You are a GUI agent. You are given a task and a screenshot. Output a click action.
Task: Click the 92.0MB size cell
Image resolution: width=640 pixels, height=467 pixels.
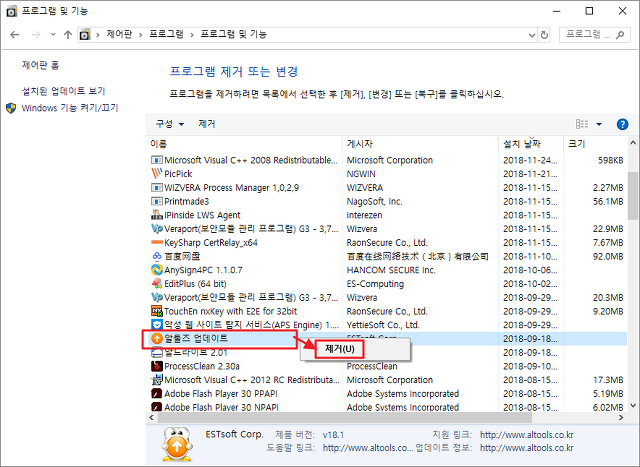click(608, 257)
